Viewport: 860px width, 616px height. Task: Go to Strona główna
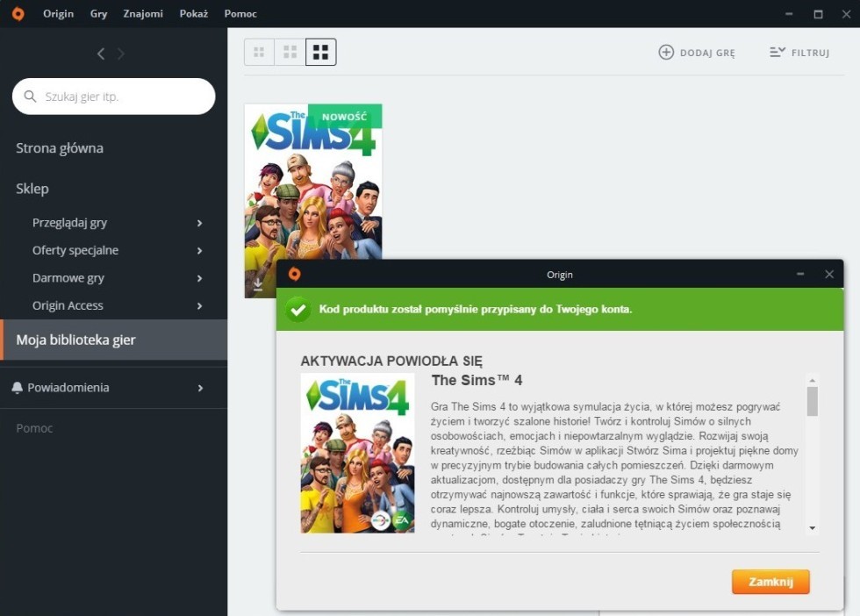[x=60, y=148]
